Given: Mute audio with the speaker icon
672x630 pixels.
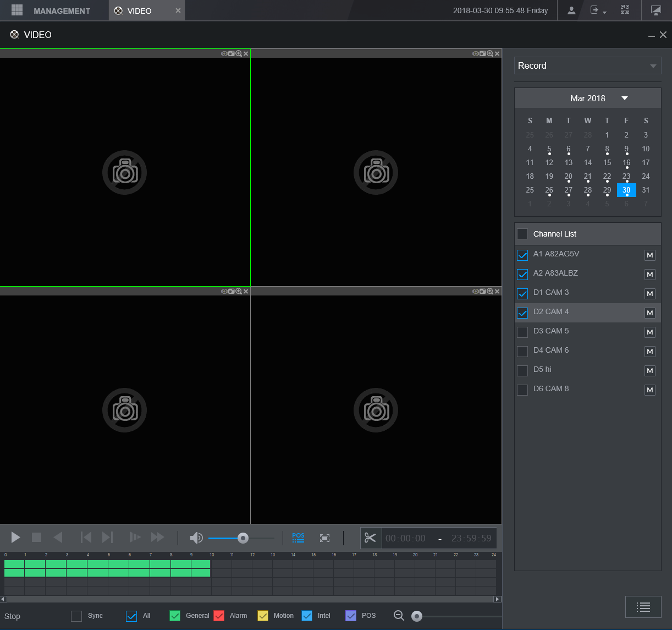Looking at the screenshot, I should coord(196,538).
